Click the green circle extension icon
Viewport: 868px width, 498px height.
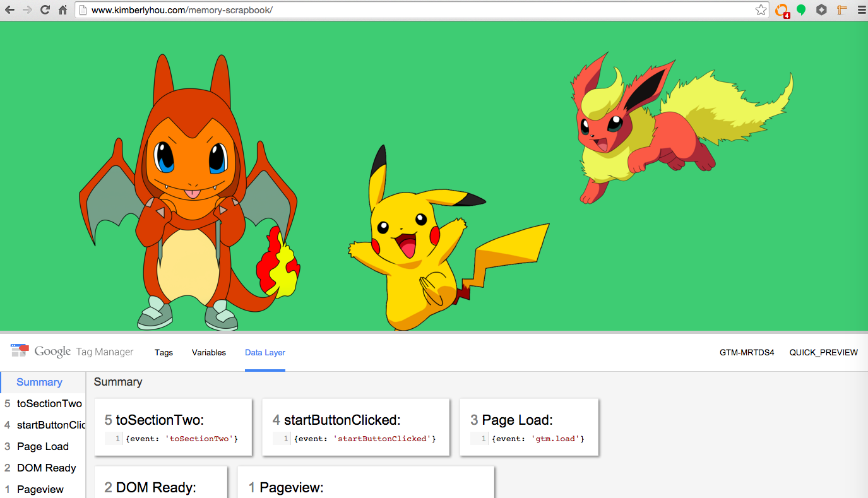click(x=801, y=9)
